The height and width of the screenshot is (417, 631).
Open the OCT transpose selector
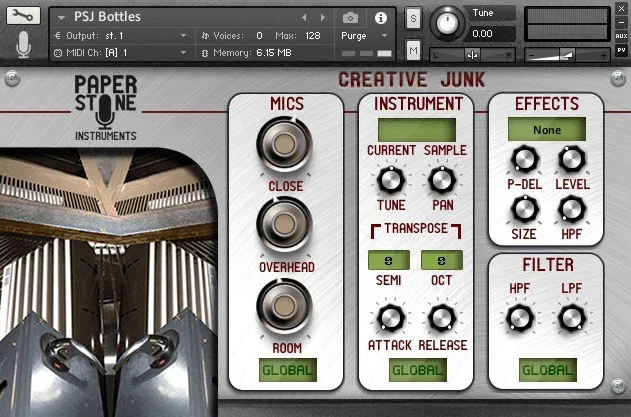click(x=442, y=260)
